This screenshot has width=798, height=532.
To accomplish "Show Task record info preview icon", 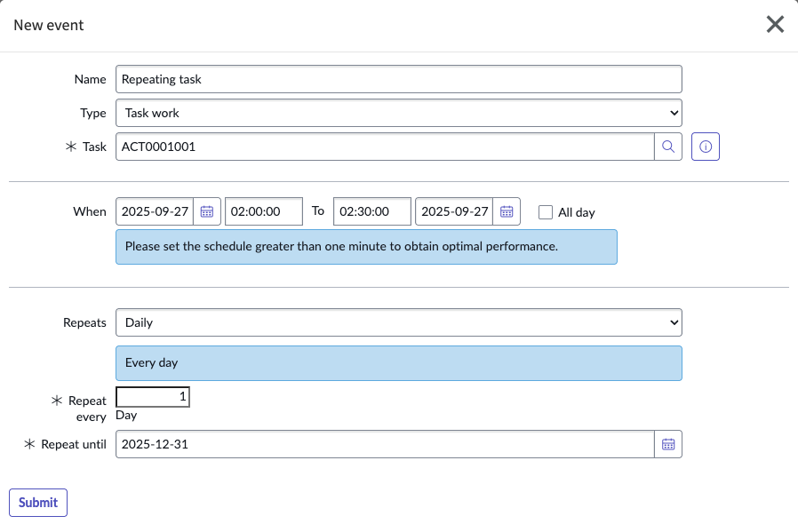I will point(706,147).
